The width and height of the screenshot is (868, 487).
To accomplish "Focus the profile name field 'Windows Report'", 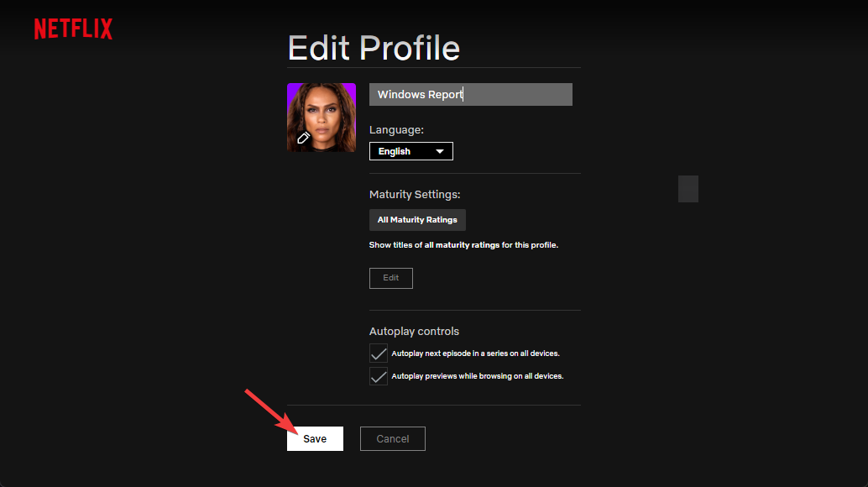I will pyautogui.click(x=471, y=95).
